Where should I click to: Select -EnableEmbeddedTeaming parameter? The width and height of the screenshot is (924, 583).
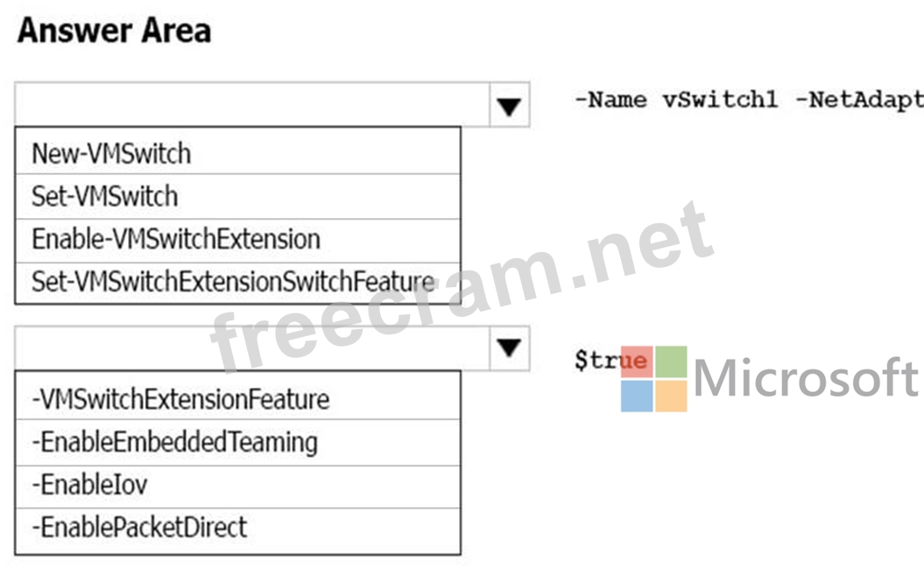[237, 442]
